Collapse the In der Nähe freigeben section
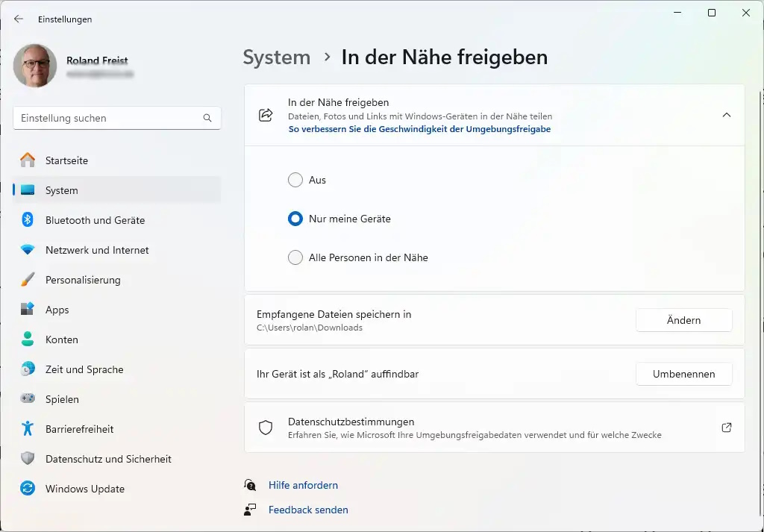Image resolution: width=764 pixels, height=532 pixels. (x=726, y=115)
